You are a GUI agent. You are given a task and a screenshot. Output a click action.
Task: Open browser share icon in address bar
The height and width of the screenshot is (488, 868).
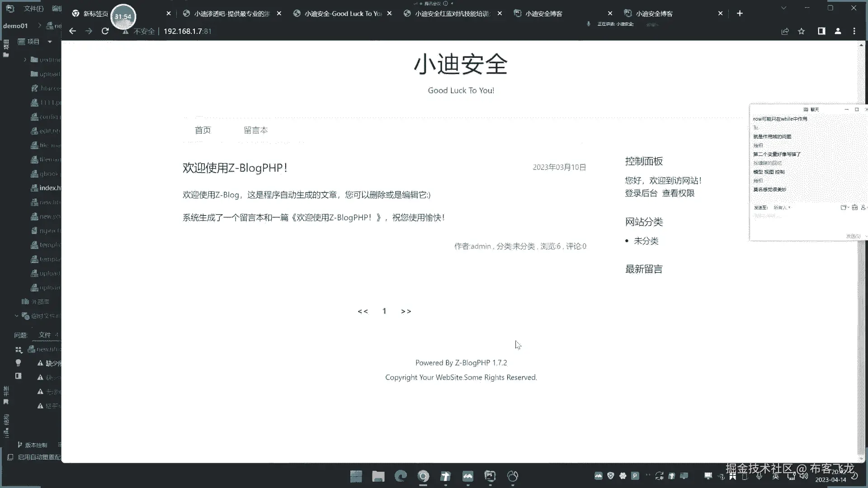coord(785,31)
